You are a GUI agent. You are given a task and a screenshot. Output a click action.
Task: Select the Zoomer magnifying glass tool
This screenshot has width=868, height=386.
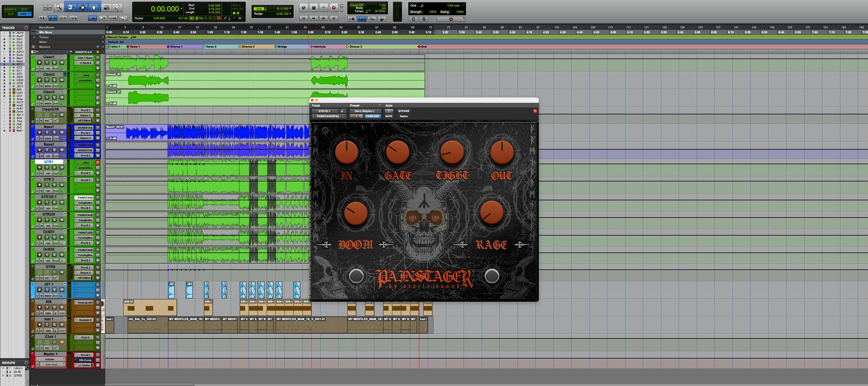click(x=58, y=7)
